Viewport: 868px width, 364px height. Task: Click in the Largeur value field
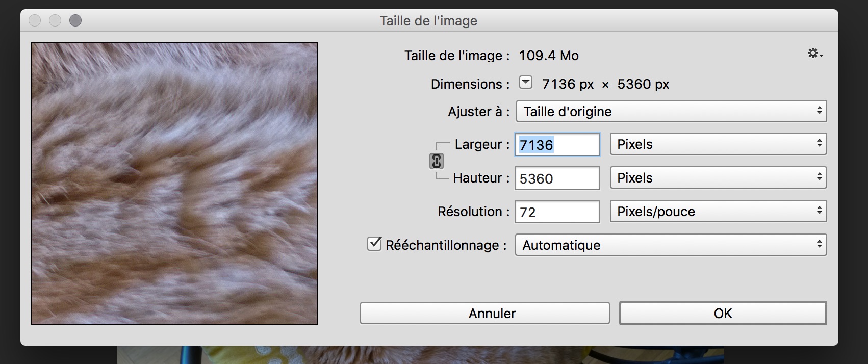[x=557, y=145]
